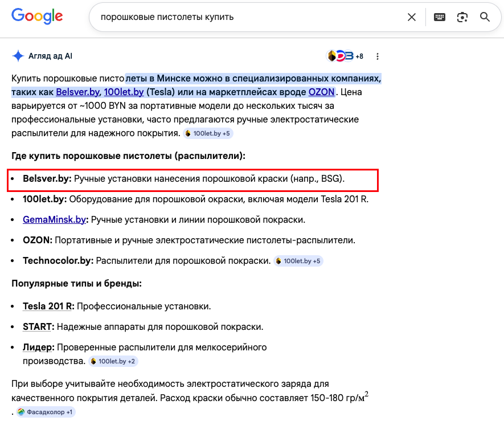Click the Лидер brand term
This screenshot has height=429, width=504.
click(38, 347)
